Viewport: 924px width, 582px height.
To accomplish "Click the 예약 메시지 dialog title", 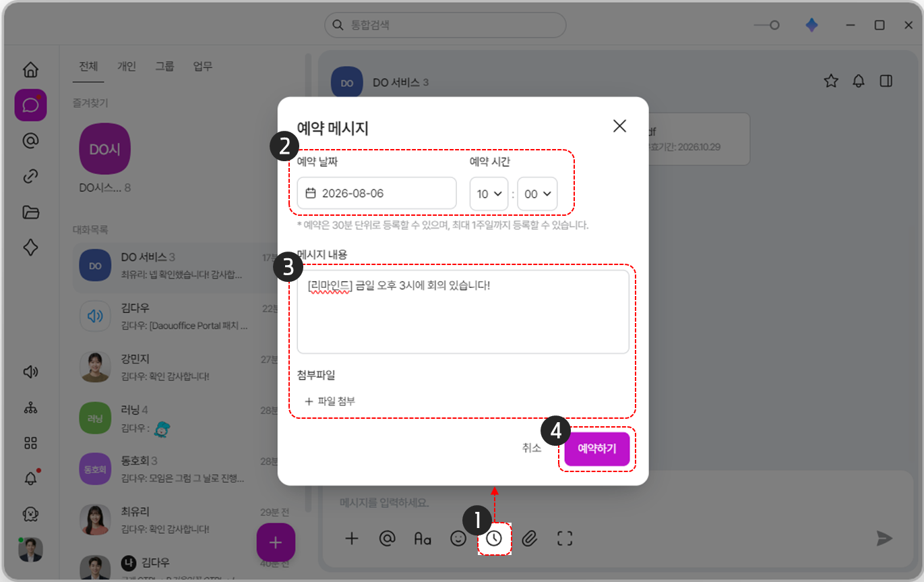I will (333, 128).
